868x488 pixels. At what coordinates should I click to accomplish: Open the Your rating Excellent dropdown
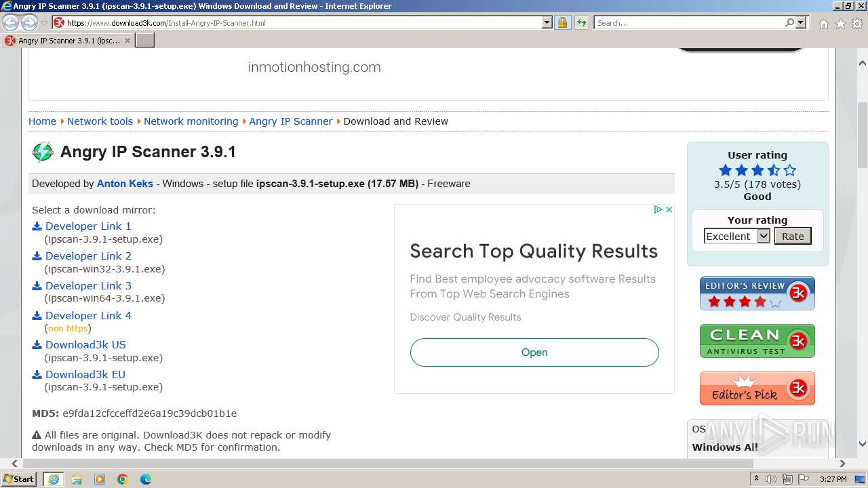[737, 236]
